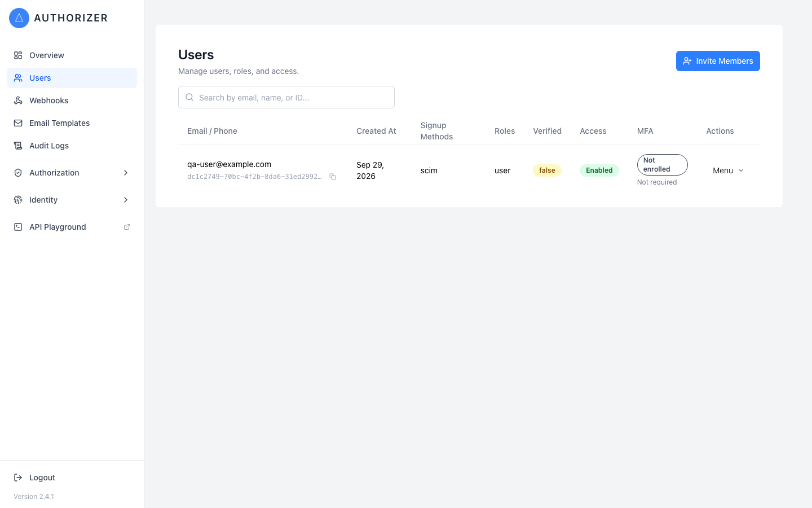The height and width of the screenshot is (508, 812).
Task: Click the qa-user@example.com email
Action: [229, 164]
